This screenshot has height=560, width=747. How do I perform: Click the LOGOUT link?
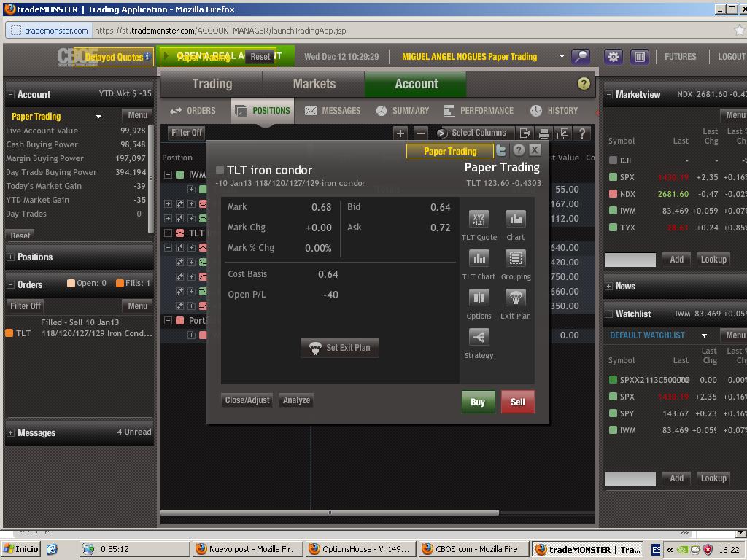pyautogui.click(x=732, y=57)
